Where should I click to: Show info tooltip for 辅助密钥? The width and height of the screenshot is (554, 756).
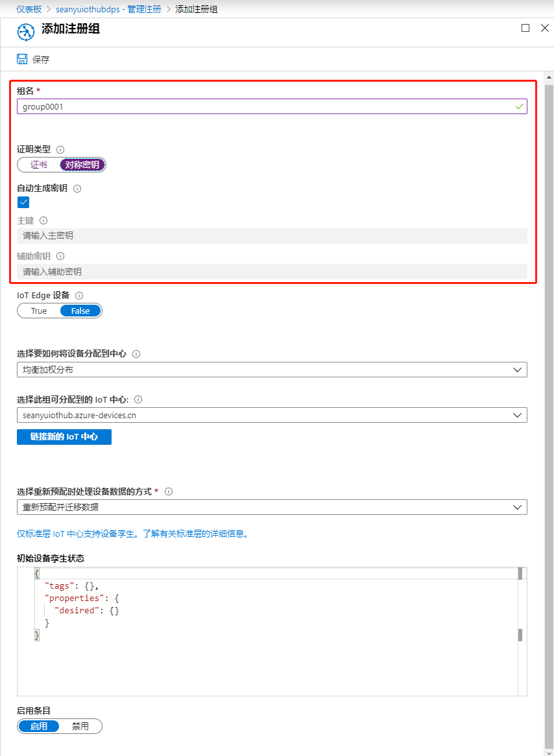pyautogui.click(x=60, y=256)
